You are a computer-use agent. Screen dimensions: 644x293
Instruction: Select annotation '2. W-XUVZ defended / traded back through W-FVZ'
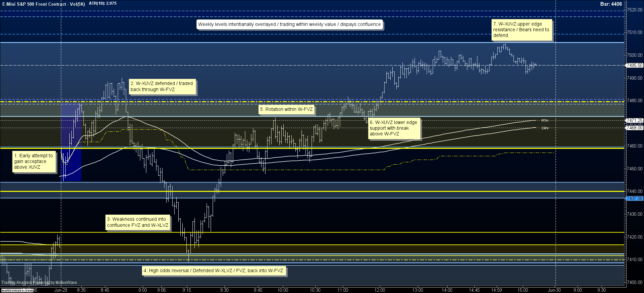click(x=162, y=87)
